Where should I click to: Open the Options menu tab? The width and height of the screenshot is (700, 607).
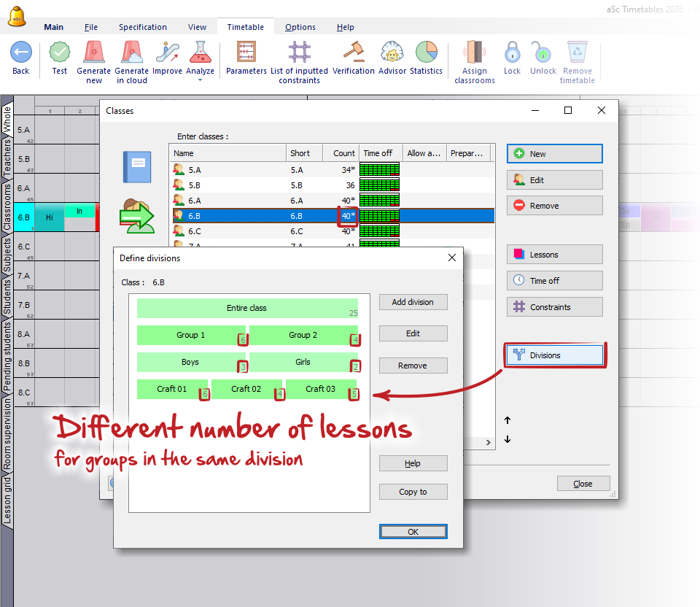pyautogui.click(x=300, y=27)
